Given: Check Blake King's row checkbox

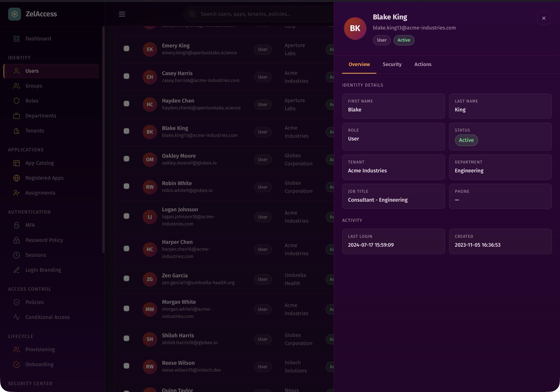Looking at the screenshot, I should [126, 131].
